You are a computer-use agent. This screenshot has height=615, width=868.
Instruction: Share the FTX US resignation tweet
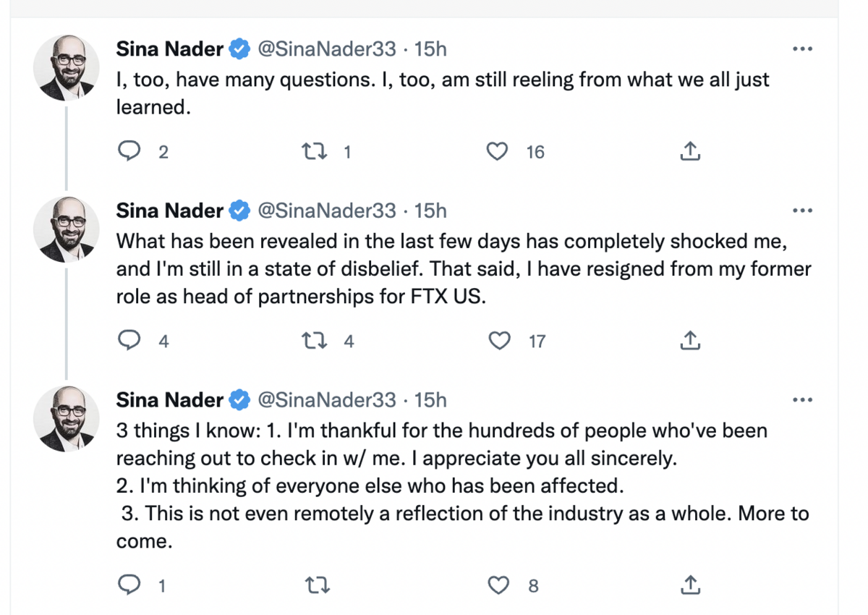point(690,340)
